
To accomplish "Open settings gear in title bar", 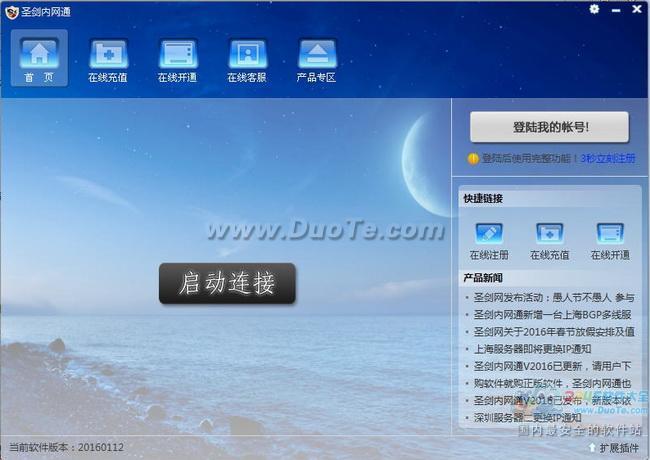I will (594, 9).
